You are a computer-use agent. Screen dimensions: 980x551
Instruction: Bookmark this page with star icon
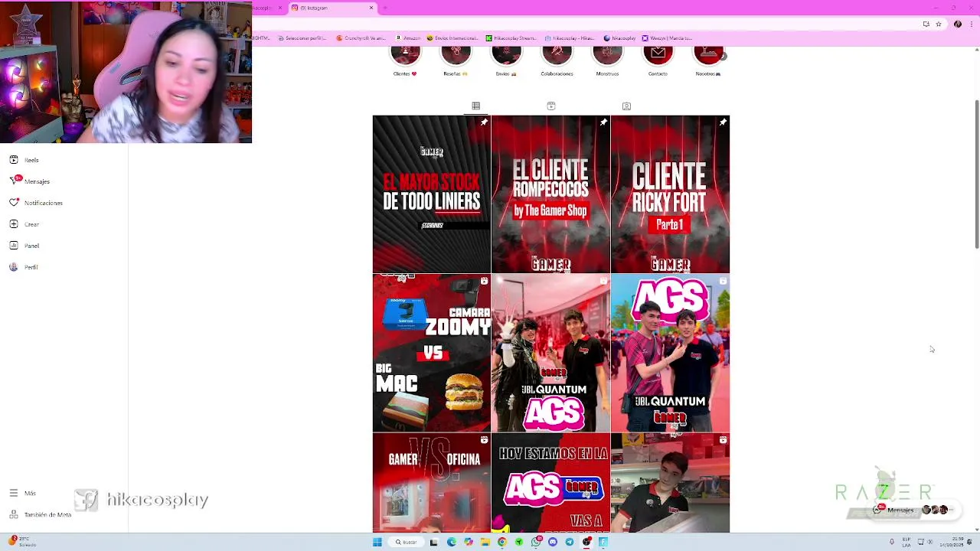pyautogui.click(x=939, y=24)
